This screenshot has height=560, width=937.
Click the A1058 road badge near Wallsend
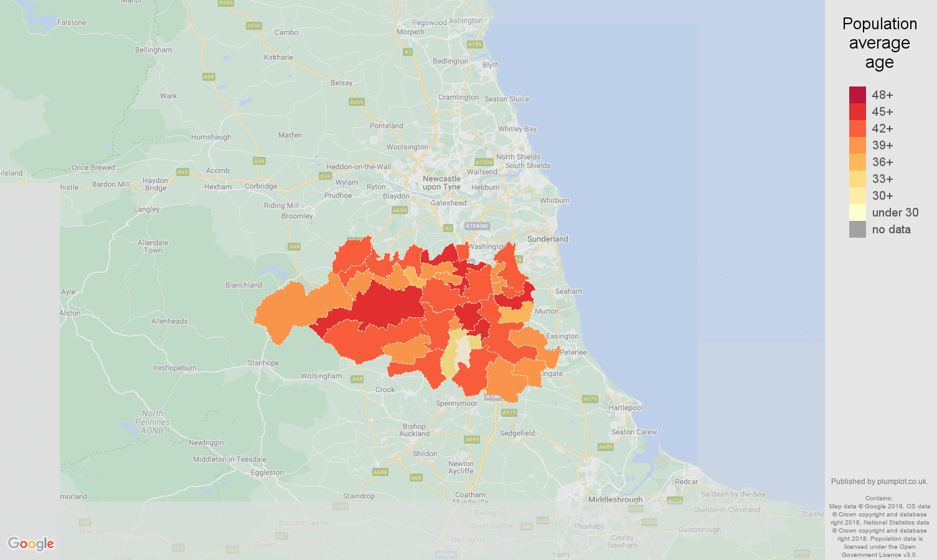pos(484,162)
